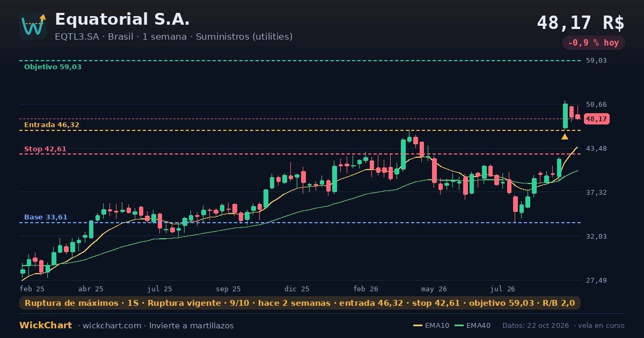Open the wickchart.com link
This screenshot has width=644, height=338.
[x=112, y=326]
